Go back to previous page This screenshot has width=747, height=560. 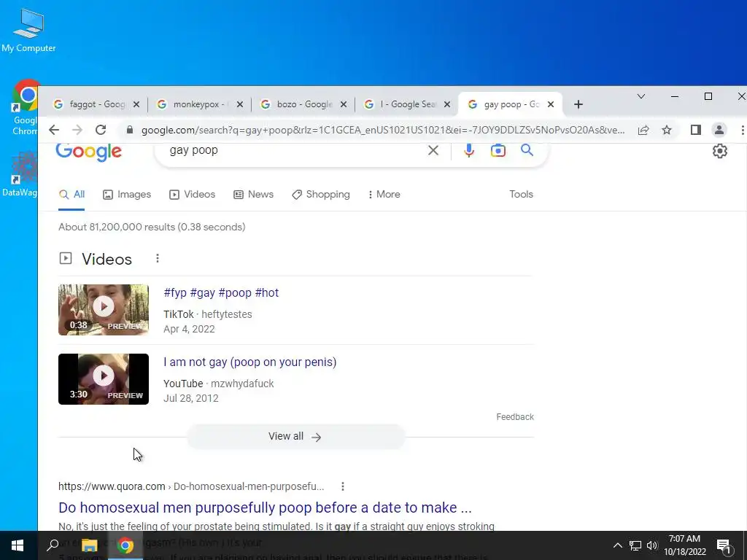tap(54, 130)
